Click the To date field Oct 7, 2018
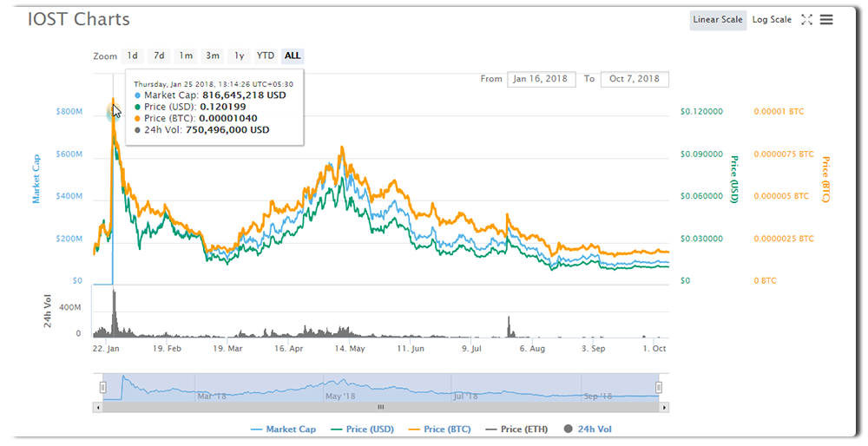The height and width of the screenshot is (446, 868). pos(635,79)
